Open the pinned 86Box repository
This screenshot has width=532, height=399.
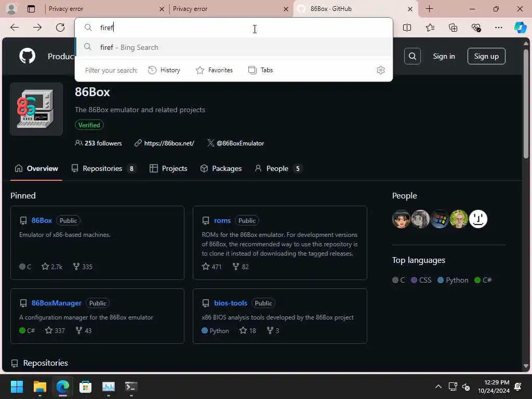coord(42,220)
